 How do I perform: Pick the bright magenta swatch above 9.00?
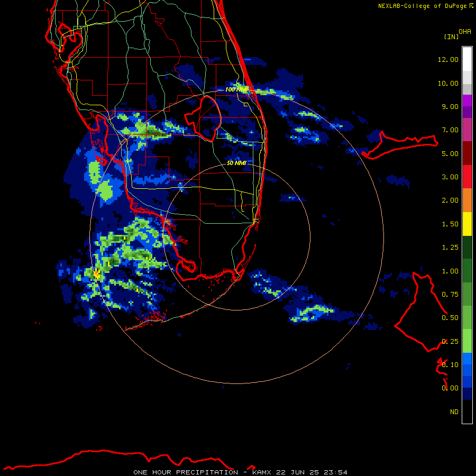(467, 100)
